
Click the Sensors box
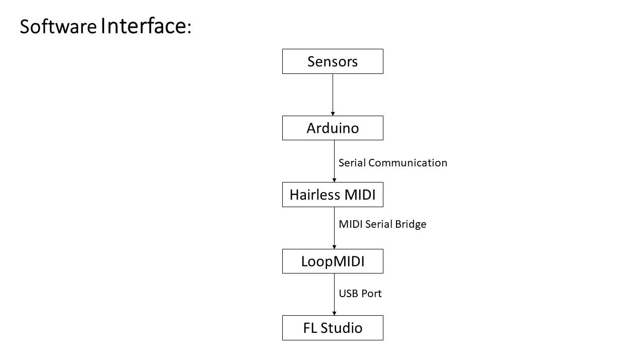tap(333, 61)
